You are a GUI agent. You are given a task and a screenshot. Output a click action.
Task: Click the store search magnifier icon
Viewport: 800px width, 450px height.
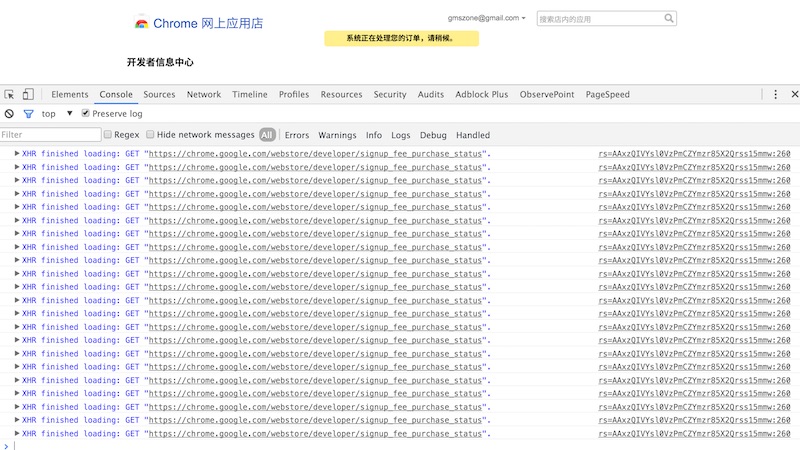tap(669, 18)
